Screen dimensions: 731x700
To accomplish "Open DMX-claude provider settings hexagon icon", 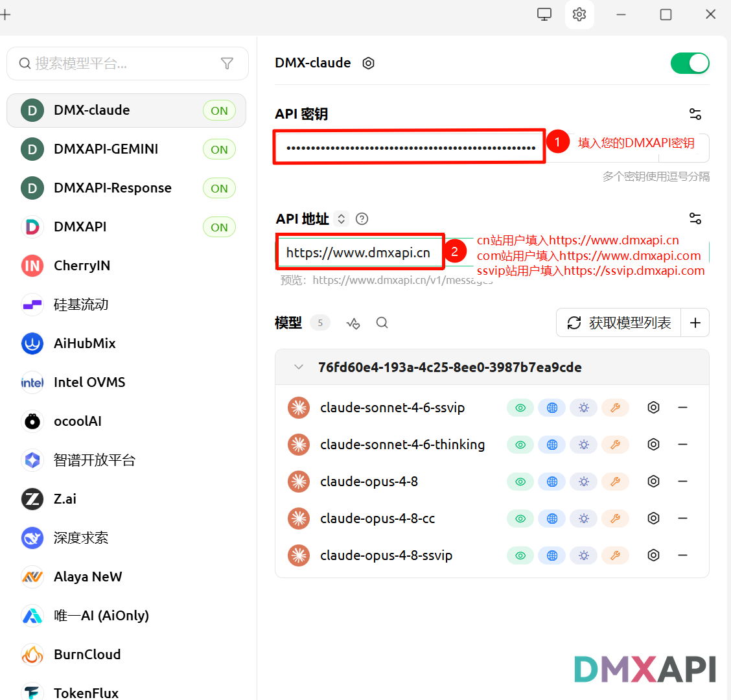I will (368, 63).
